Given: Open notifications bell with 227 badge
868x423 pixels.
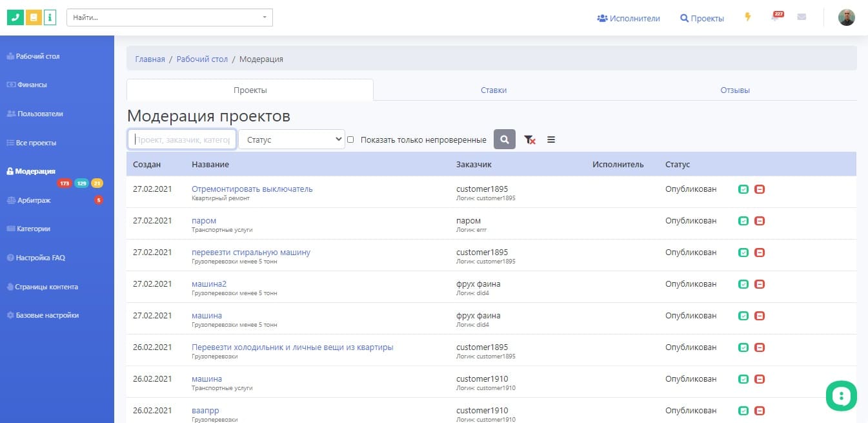Looking at the screenshot, I should [775, 17].
